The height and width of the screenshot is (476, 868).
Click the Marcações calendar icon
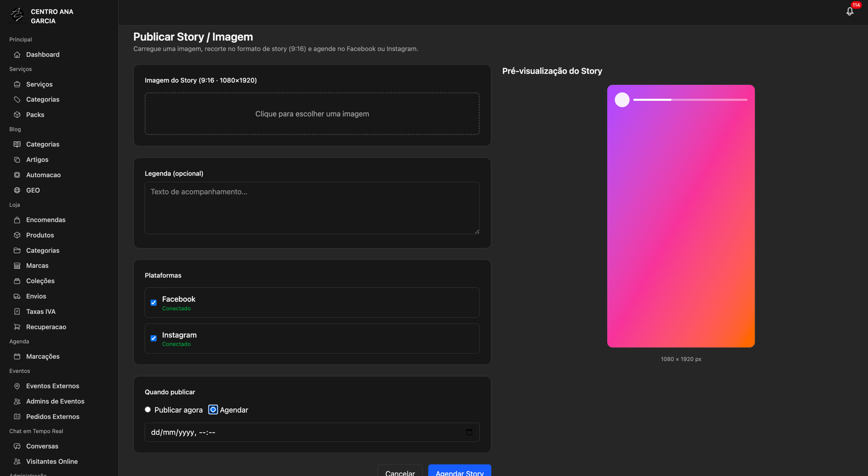point(17,357)
